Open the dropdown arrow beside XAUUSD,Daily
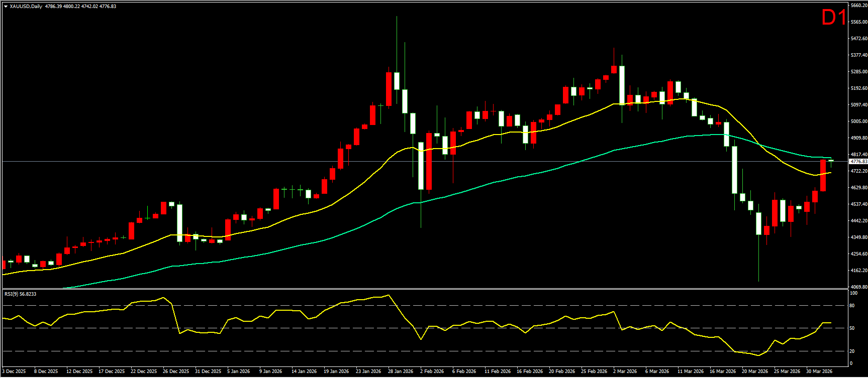 tap(6, 7)
